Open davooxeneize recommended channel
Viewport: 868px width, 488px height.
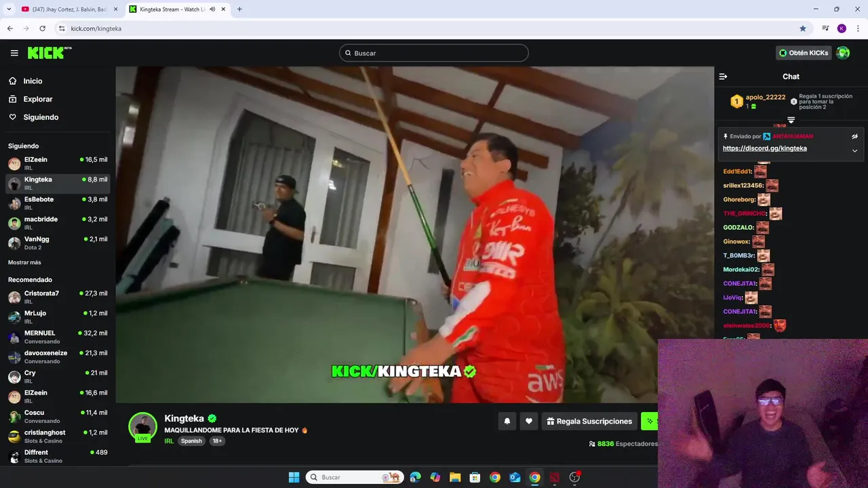pyautogui.click(x=58, y=357)
